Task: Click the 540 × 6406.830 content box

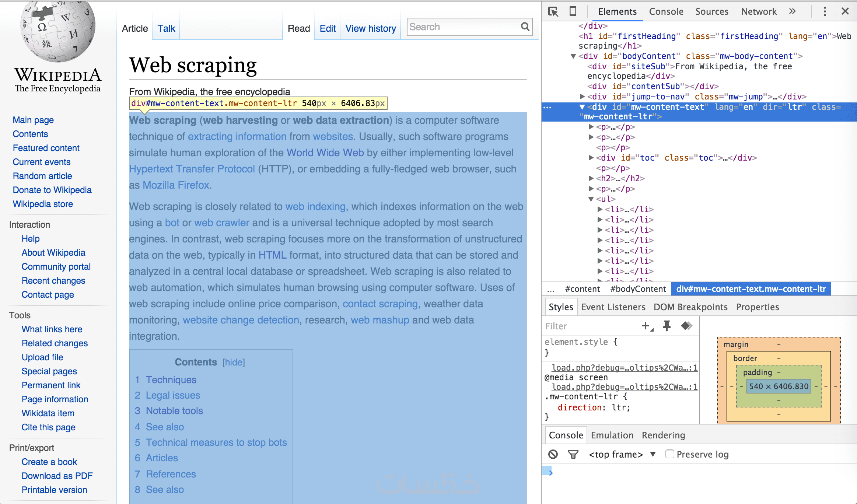Action: pos(778,386)
